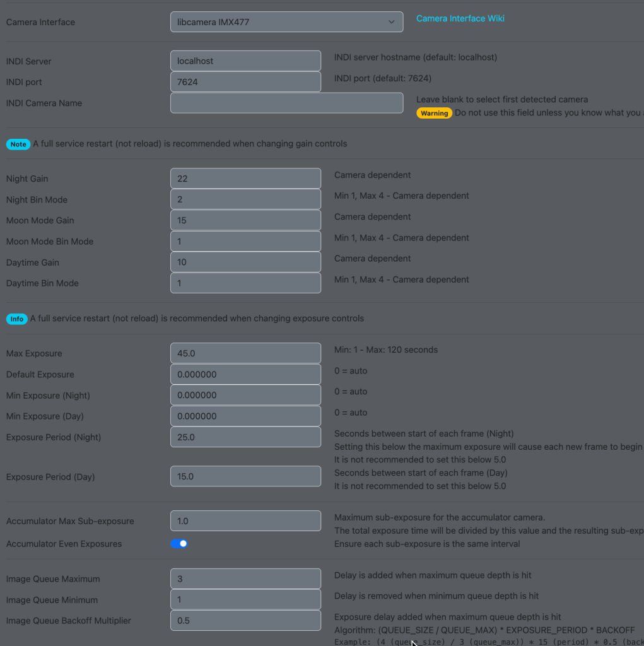The width and height of the screenshot is (644, 646).
Task: Click the Image Queue Maximum input
Action: pos(245,578)
